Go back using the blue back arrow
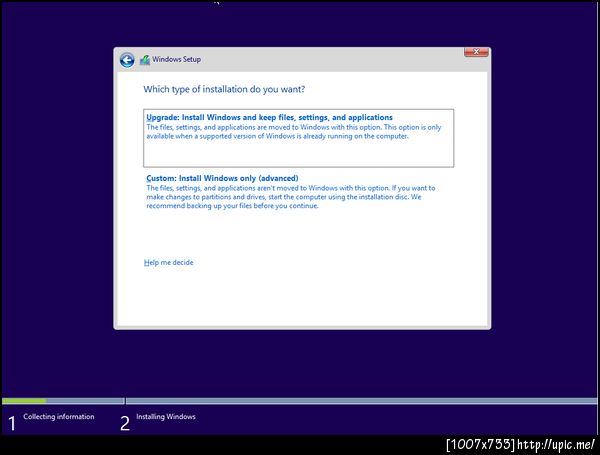The image size is (600, 455). [127, 60]
